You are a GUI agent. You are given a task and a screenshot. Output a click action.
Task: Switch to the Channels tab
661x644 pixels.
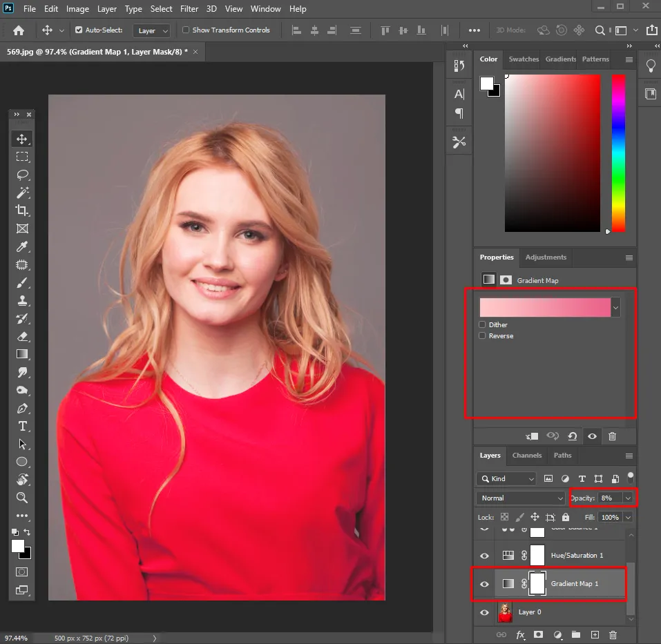[x=527, y=456]
